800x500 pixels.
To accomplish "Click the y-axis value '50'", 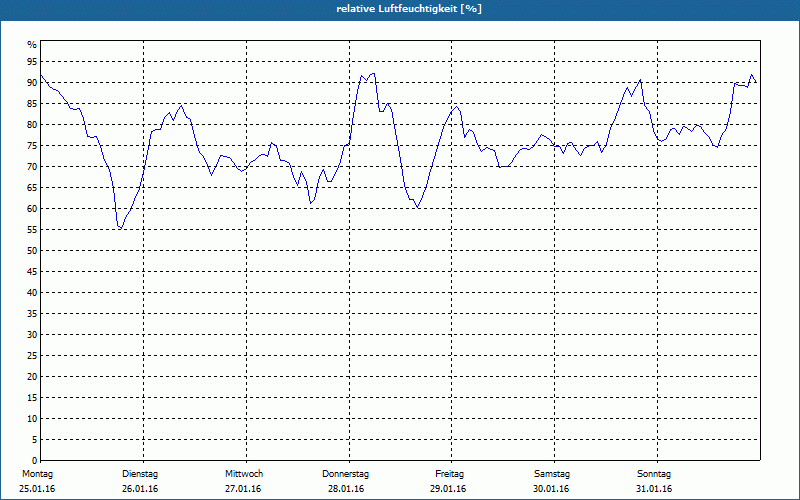I will (x=32, y=251).
